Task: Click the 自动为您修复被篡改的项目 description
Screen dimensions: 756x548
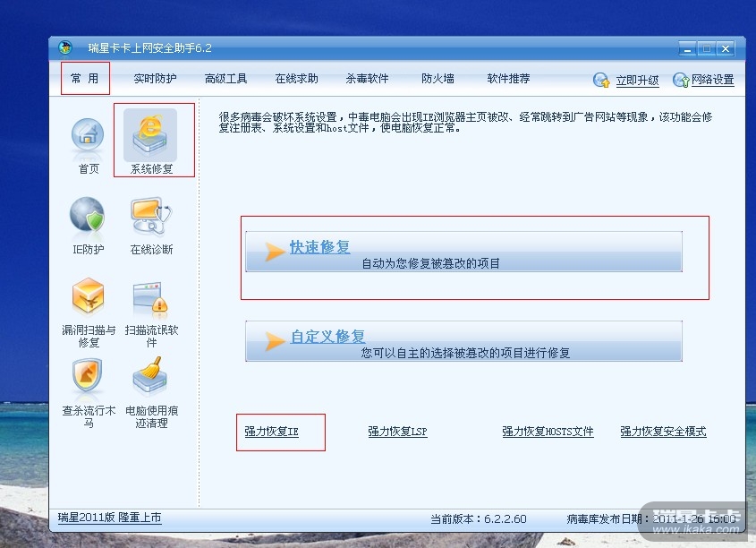Action: 430,263
